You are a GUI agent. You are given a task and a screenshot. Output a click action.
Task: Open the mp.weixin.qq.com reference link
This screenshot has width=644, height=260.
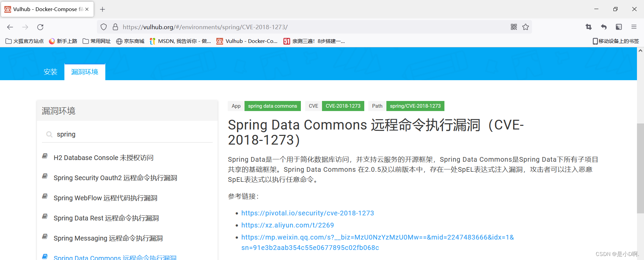click(377, 242)
